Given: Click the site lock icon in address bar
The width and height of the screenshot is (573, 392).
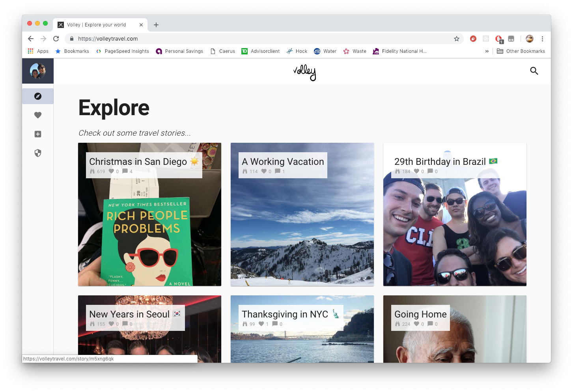Looking at the screenshot, I should click(x=72, y=39).
